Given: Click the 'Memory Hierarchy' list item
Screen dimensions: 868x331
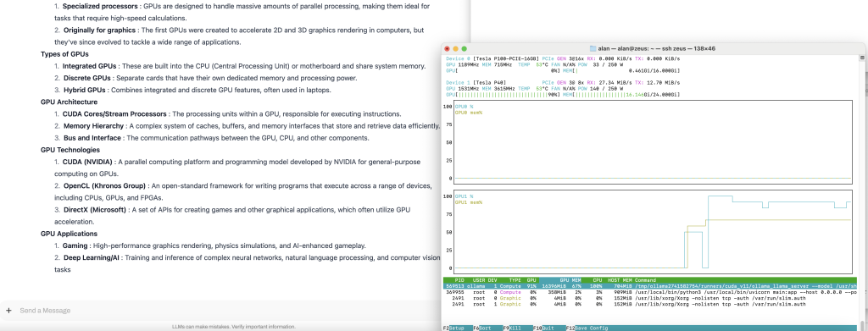Looking at the screenshot, I should click(x=93, y=126).
